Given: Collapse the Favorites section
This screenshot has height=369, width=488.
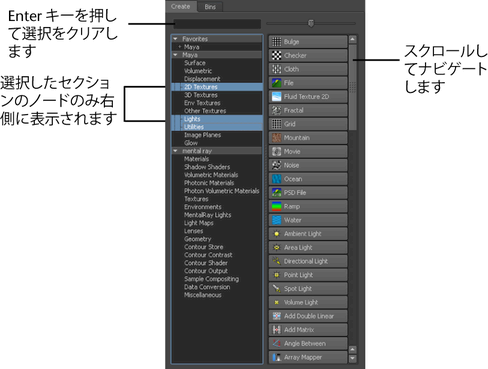Looking at the screenshot, I should click(x=175, y=39).
